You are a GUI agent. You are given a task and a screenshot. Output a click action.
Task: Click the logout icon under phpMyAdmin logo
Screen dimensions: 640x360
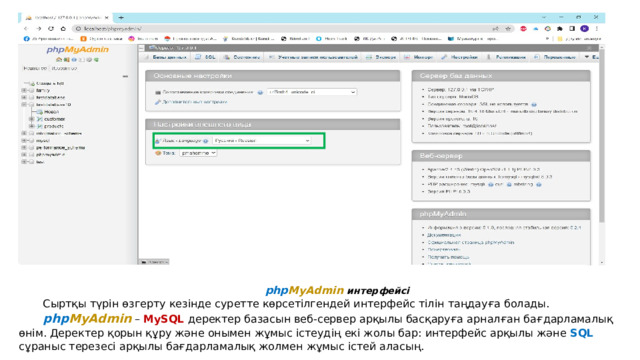click(x=67, y=60)
